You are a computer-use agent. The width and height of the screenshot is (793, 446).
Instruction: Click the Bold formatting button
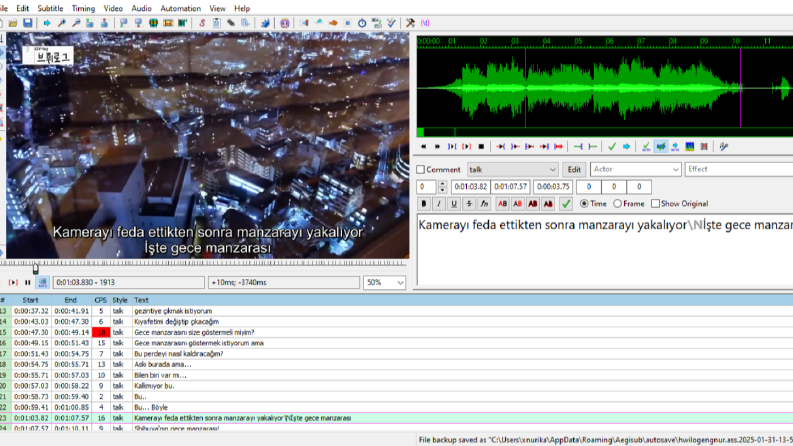[x=424, y=204]
